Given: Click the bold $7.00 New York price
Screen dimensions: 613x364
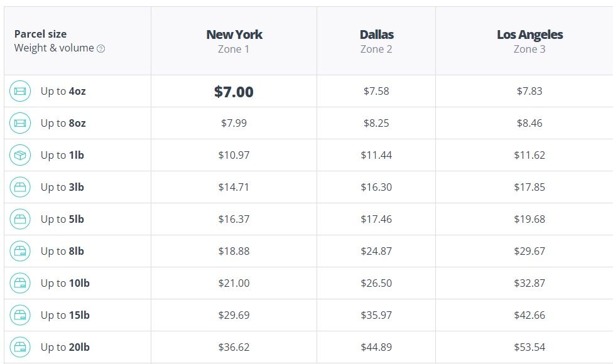Looking at the screenshot, I should 234,92.
